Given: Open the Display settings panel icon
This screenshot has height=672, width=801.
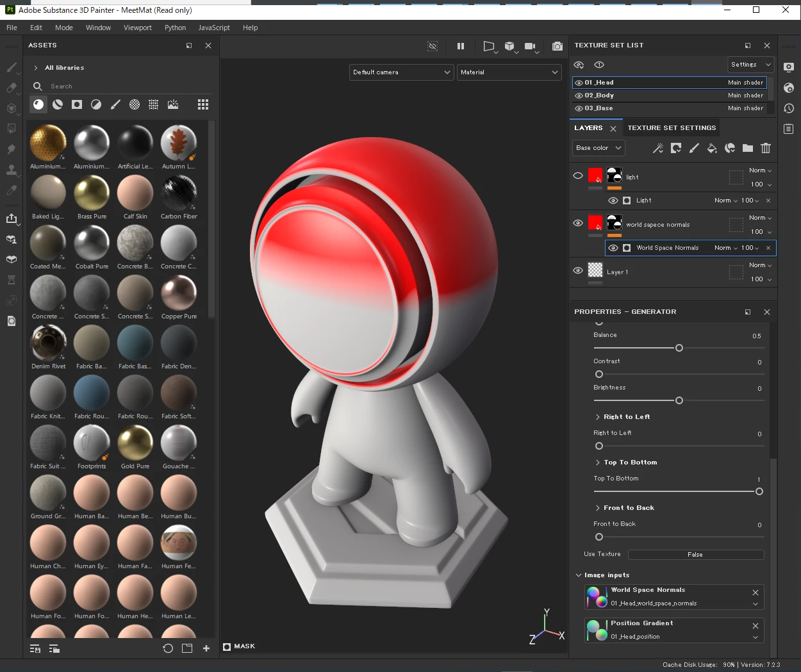Looking at the screenshot, I should point(789,67).
